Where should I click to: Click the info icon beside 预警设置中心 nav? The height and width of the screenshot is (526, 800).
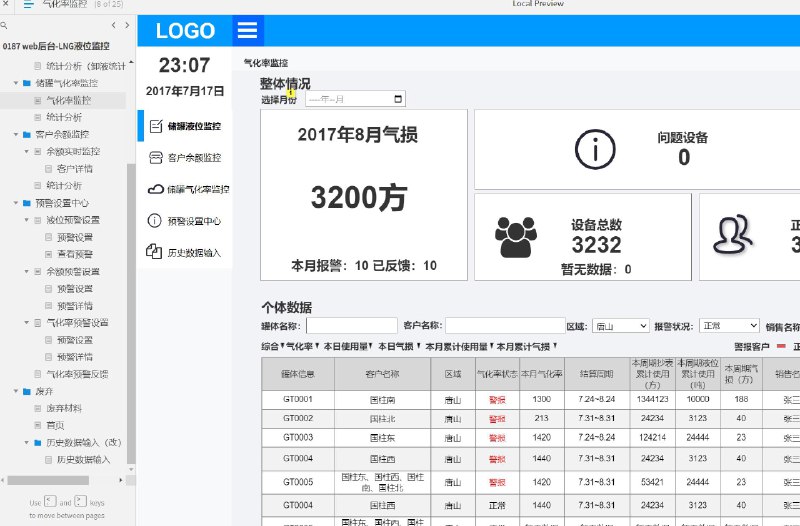155,220
